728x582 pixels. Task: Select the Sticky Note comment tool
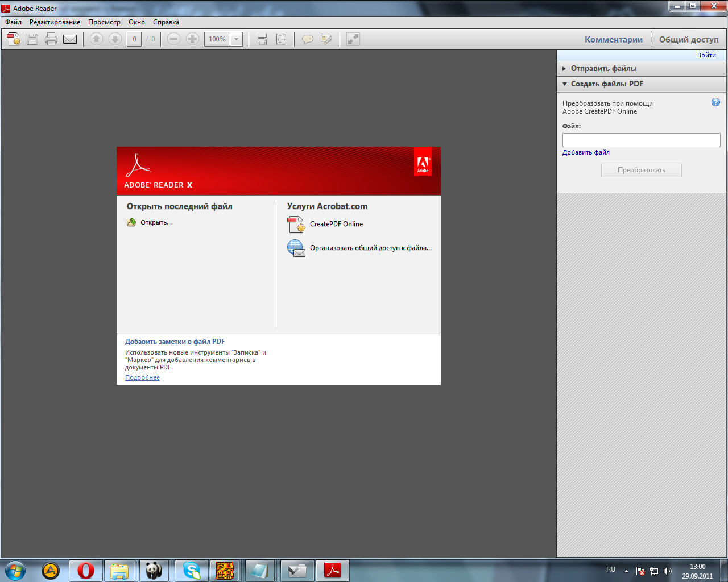coord(308,39)
